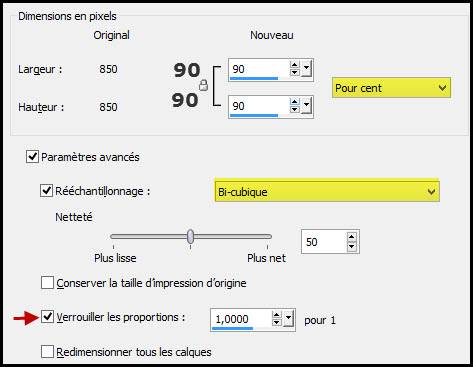Click the lock icon linking width and height
This screenshot has width=473, height=367.
tap(203, 85)
